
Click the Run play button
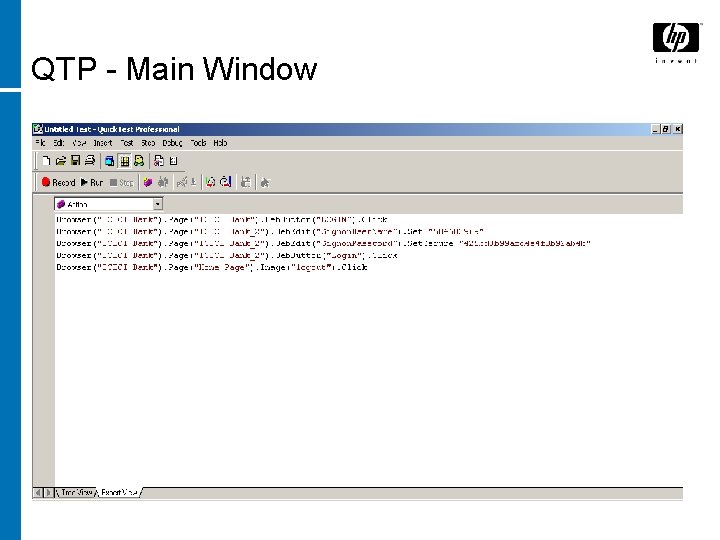click(92, 182)
